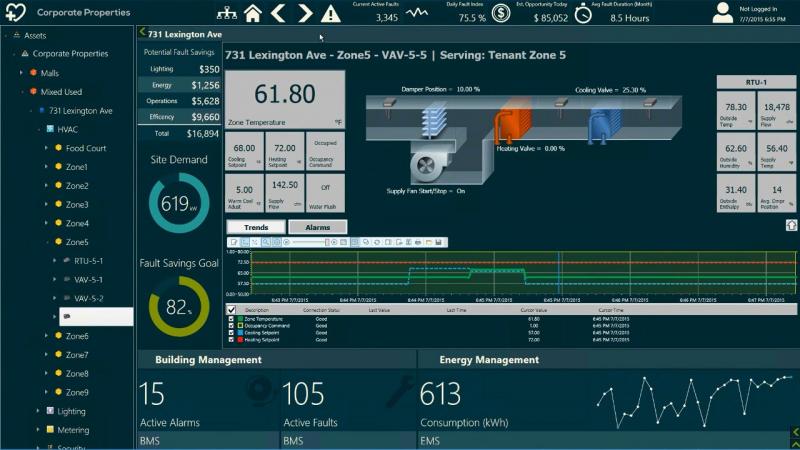Click the RTU-1 header button
800x450 pixels.
click(756, 82)
